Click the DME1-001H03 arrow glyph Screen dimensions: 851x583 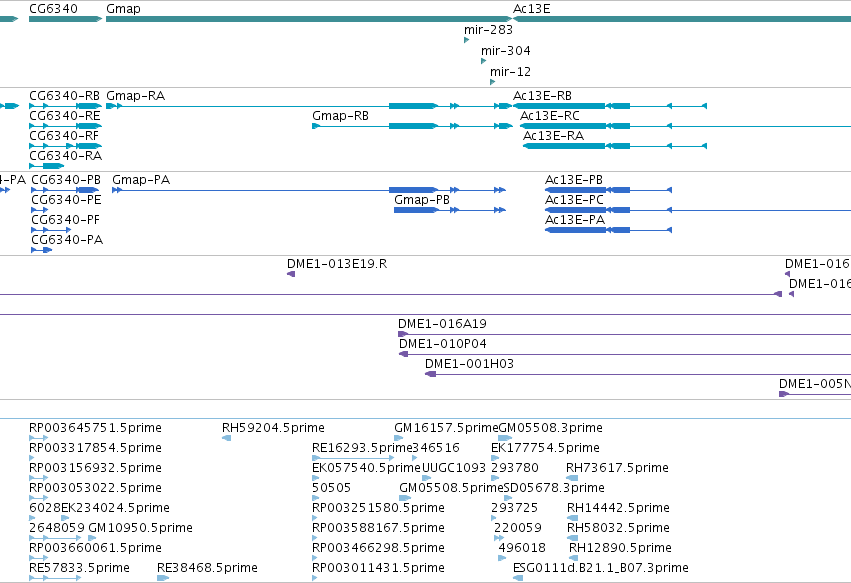coord(430,375)
